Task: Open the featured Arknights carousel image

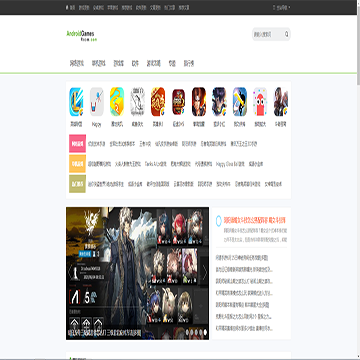Action: (x=137, y=273)
